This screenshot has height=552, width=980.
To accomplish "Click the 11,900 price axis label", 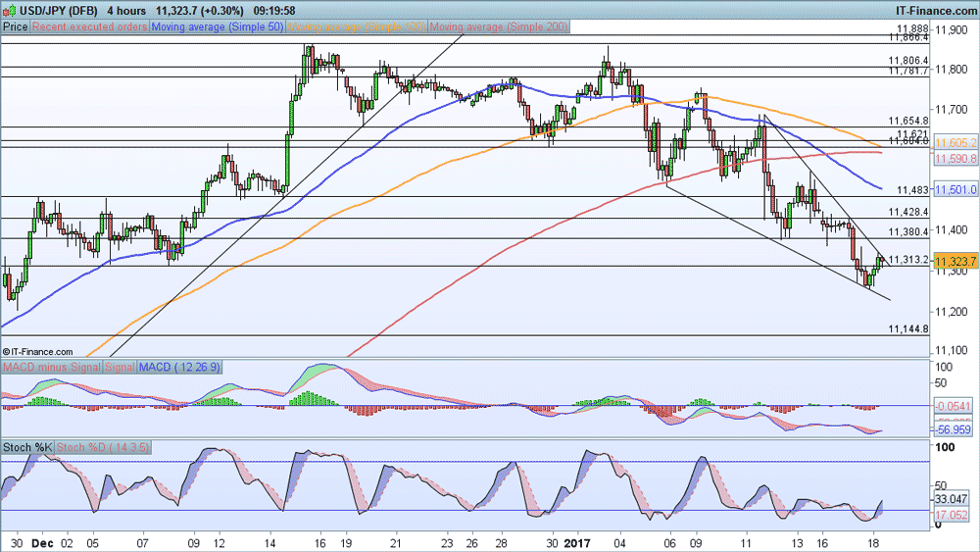I will pos(951,29).
